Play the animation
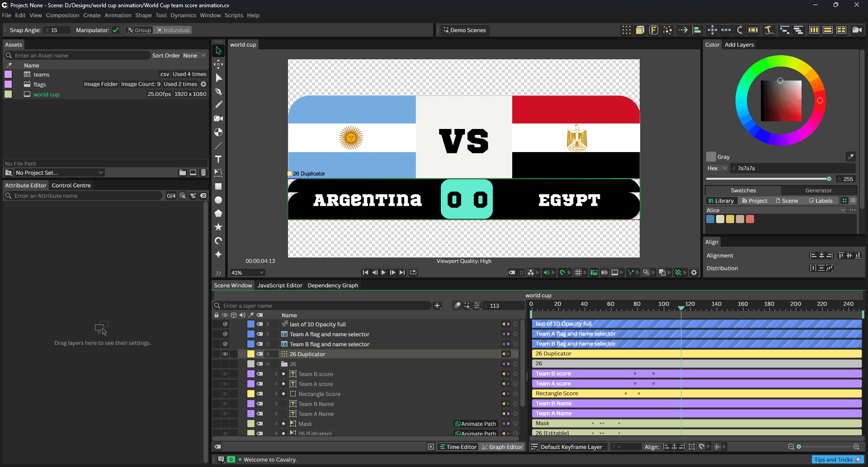Screen dimensions: 868x467 (x=384, y=272)
